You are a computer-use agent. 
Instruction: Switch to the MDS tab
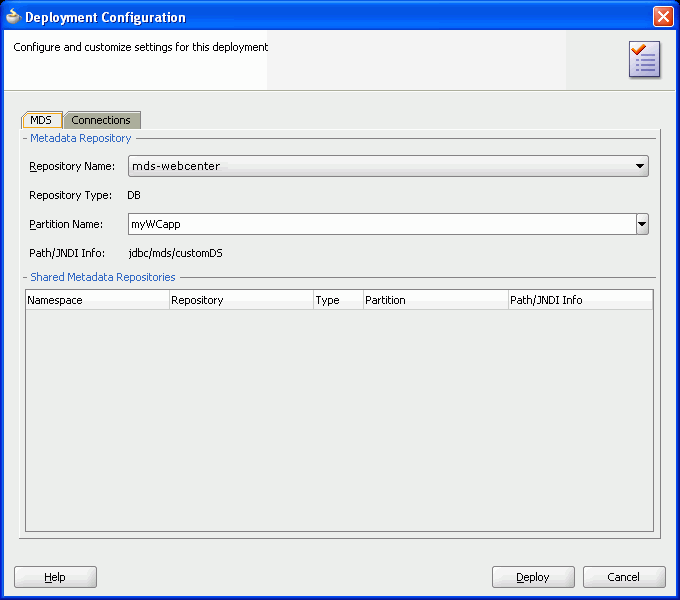coord(41,120)
